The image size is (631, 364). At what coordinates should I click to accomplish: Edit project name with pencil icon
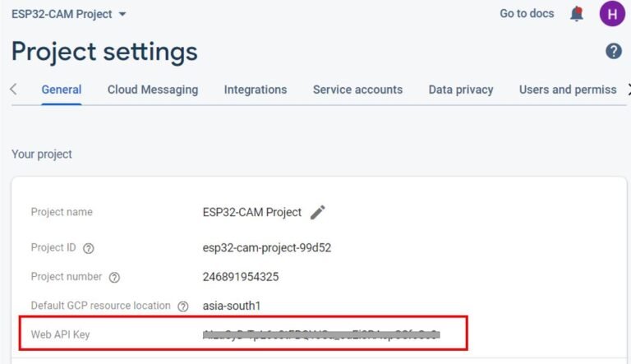point(318,212)
